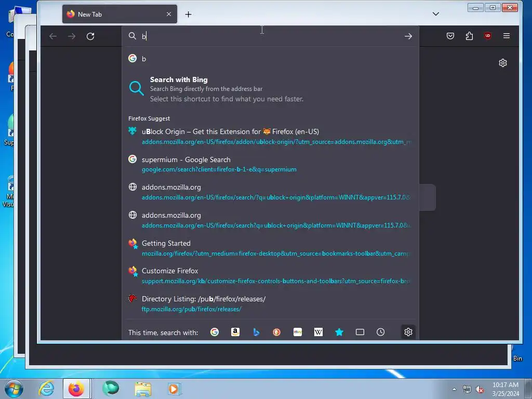Click the muted volume tray icon
The width and height of the screenshot is (532, 399).
[480, 390]
